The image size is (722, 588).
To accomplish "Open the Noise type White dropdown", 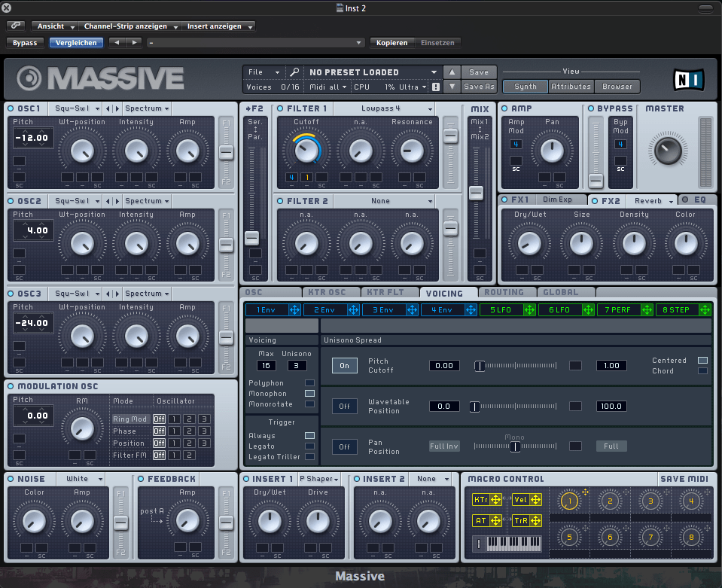I will tap(82, 479).
